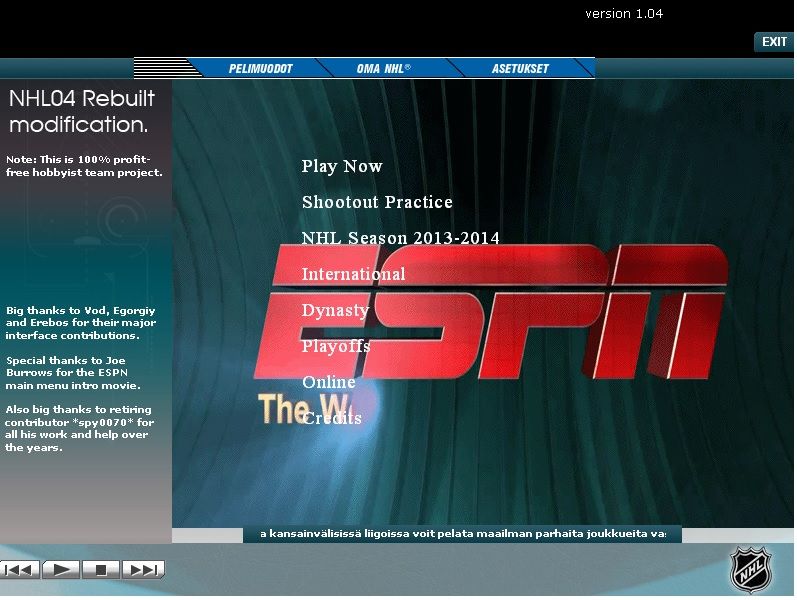Click the NHL shield logo
Image resolution: width=797 pixels, height=600 pixels.
click(750, 570)
